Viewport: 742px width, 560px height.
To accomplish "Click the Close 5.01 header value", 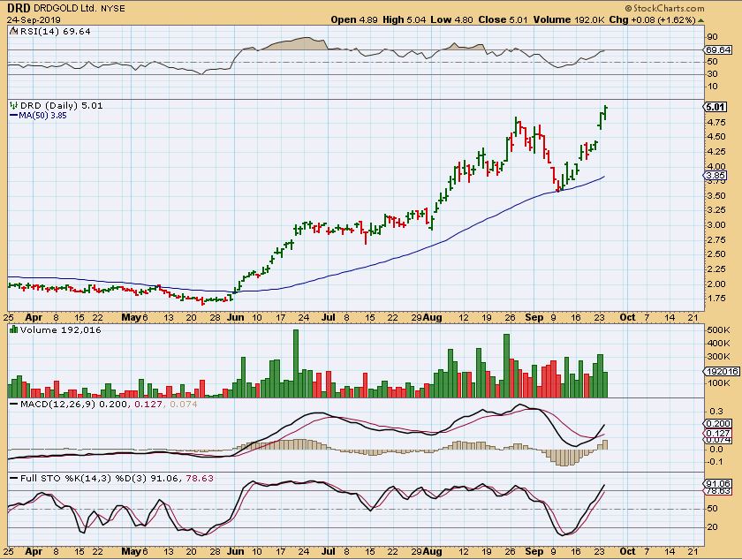I will coord(503,20).
